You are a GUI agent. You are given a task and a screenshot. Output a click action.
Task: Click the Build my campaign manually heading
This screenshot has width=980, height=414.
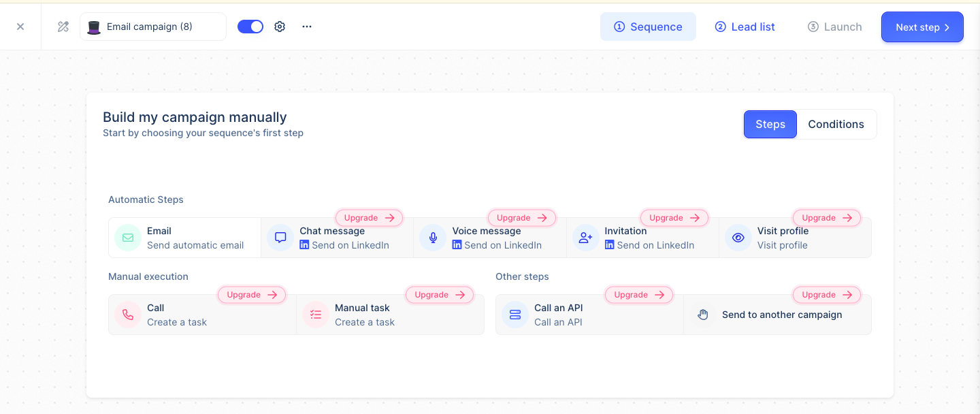[195, 117]
